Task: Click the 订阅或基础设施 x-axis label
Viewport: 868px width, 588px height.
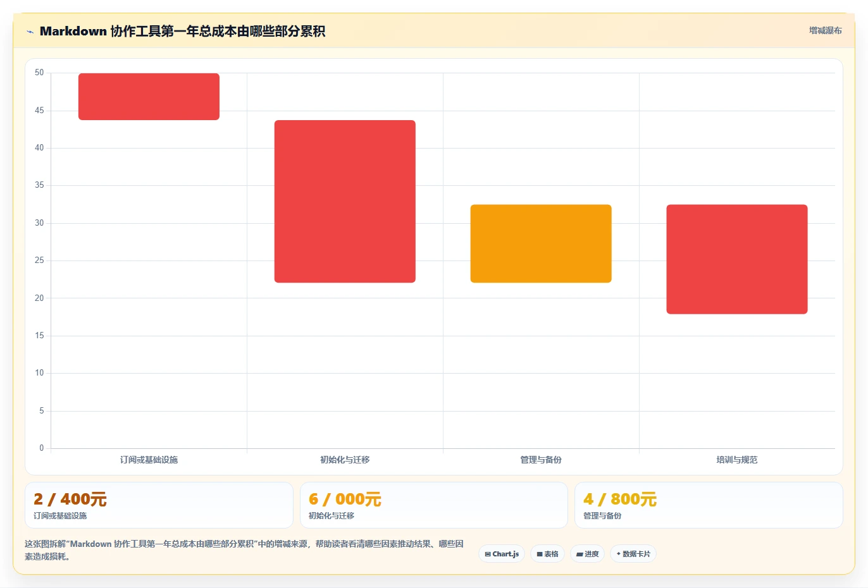Action: click(149, 460)
